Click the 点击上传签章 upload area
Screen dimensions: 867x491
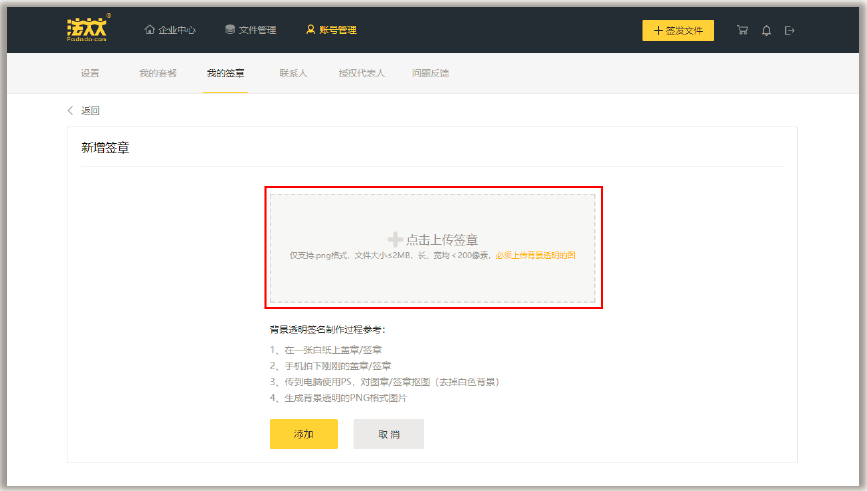433,248
